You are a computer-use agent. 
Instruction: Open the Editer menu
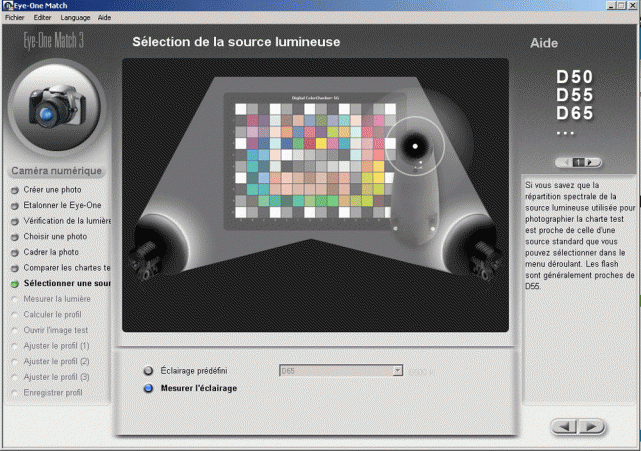[42, 18]
